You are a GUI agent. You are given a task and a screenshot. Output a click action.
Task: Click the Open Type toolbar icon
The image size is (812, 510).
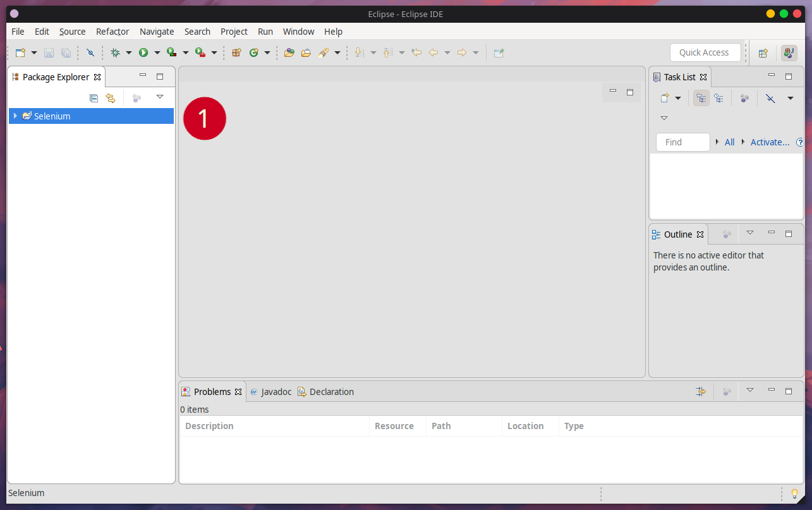pos(289,53)
